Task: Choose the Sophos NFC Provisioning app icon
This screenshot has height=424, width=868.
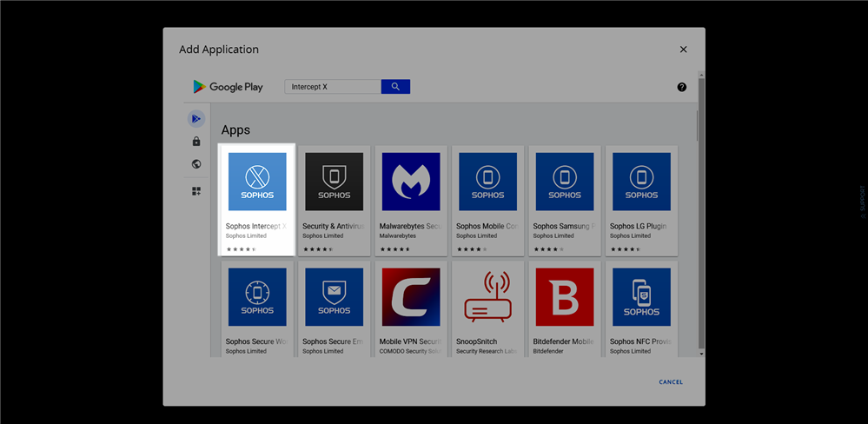Action: tap(641, 297)
